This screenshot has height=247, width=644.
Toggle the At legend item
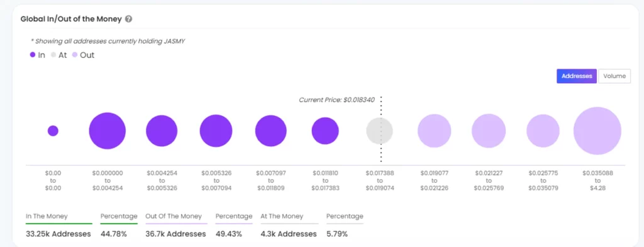(58, 55)
